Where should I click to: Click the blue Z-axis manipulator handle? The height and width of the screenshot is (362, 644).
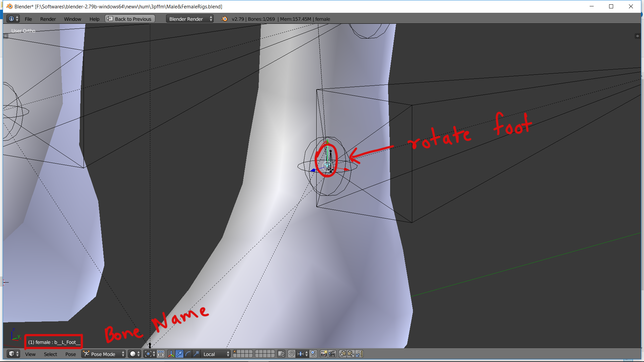pyautogui.click(x=313, y=170)
